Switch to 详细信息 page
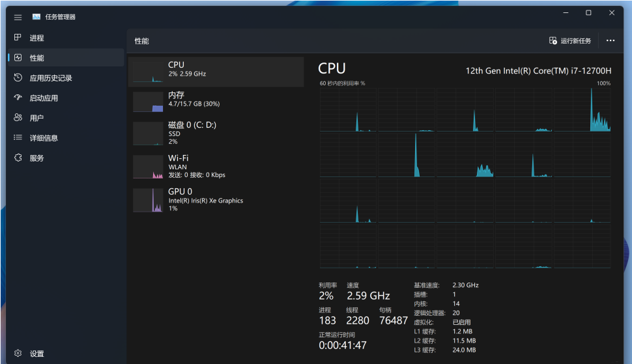The width and height of the screenshot is (632, 364). tap(44, 138)
